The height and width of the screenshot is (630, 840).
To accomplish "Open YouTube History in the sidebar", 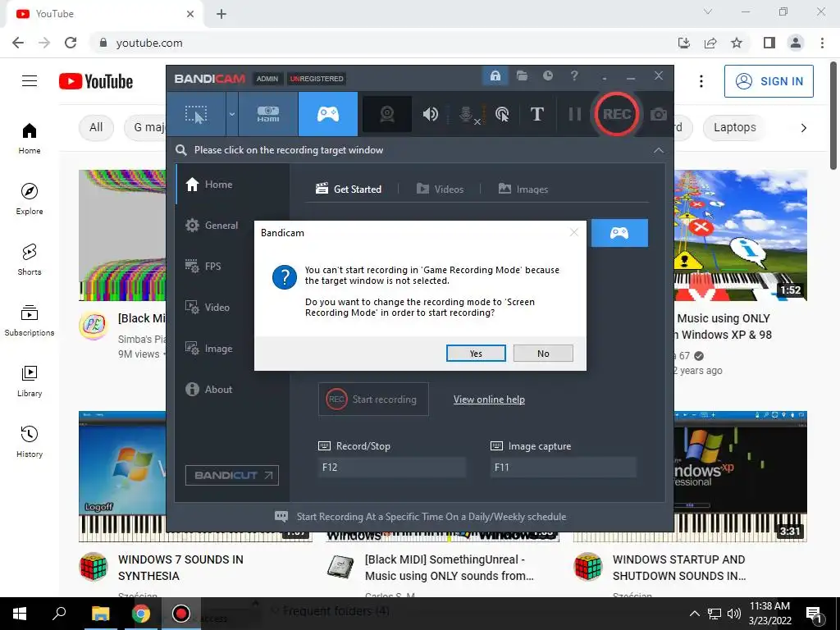I will (30, 442).
